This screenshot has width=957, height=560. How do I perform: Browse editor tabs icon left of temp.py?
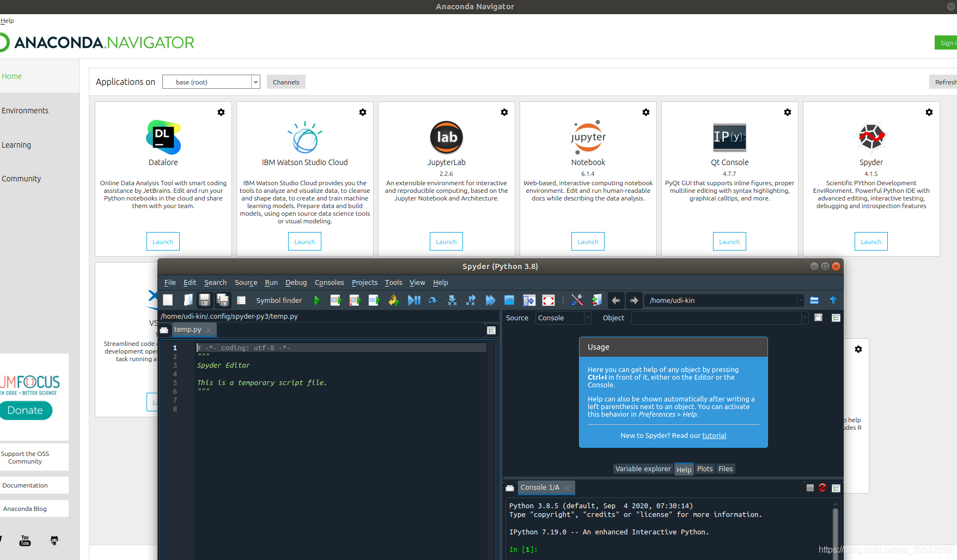click(164, 330)
